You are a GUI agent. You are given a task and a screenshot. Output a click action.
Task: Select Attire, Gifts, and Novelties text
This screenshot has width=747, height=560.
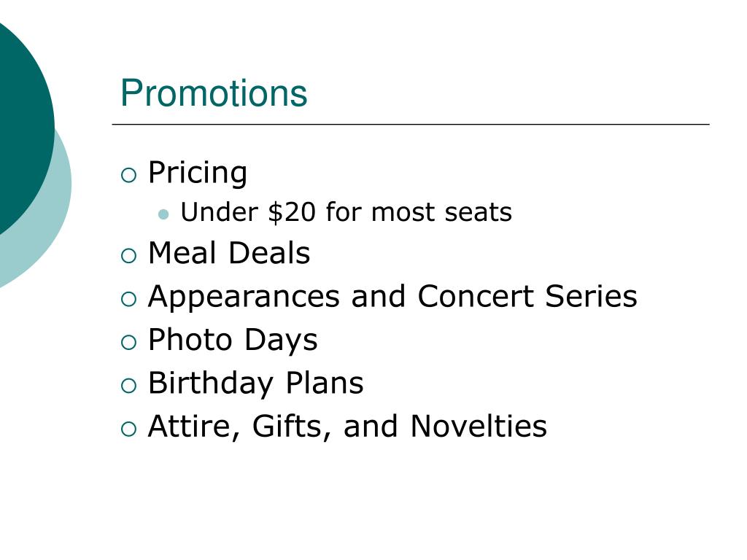click(347, 427)
